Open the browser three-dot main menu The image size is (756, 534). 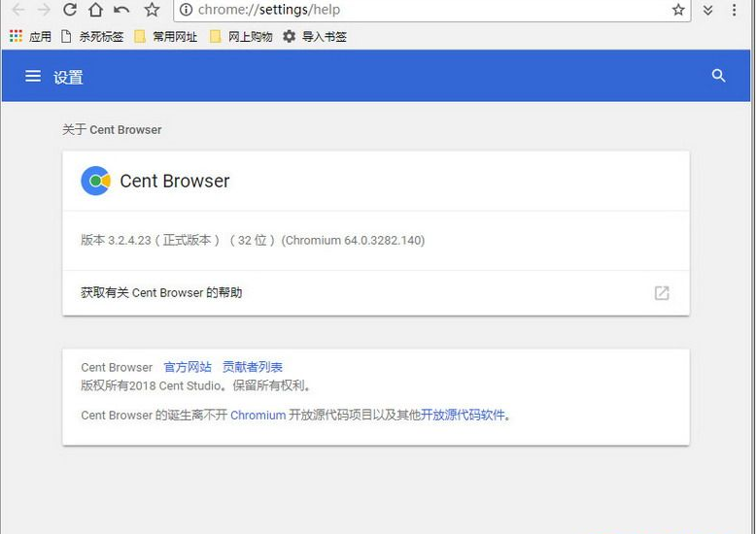click(734, 10)
